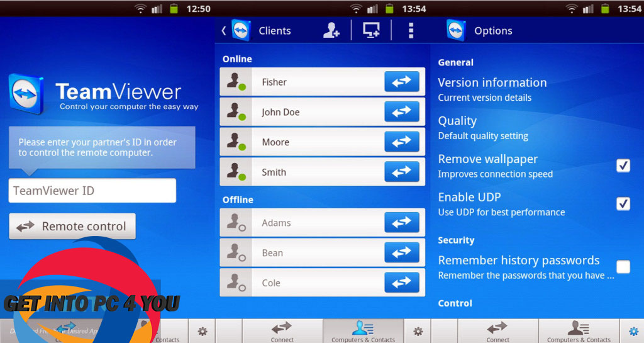Focus the TeamViewer ID input field

[x=92, y=191]
